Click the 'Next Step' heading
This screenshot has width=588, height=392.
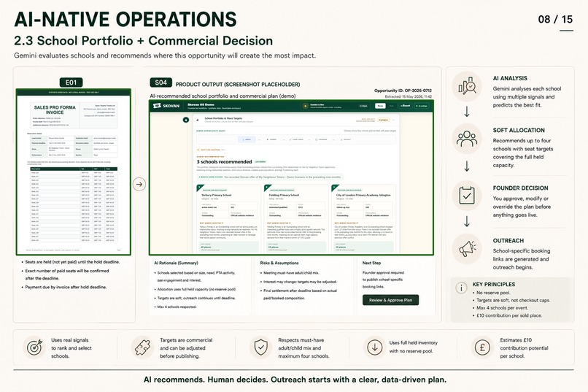coord(371,263)
